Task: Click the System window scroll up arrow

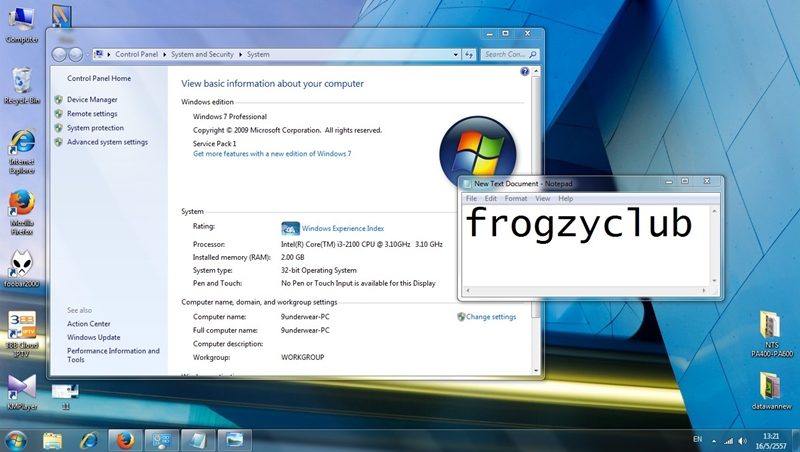Action: [536, 71]
